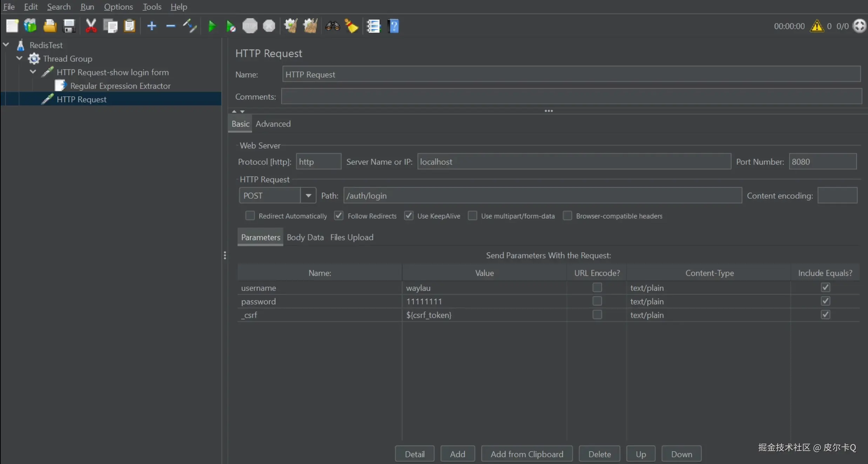Click the yellow warning log icon
This screenshot has width=868, height=464.
(x=817, y=26)
